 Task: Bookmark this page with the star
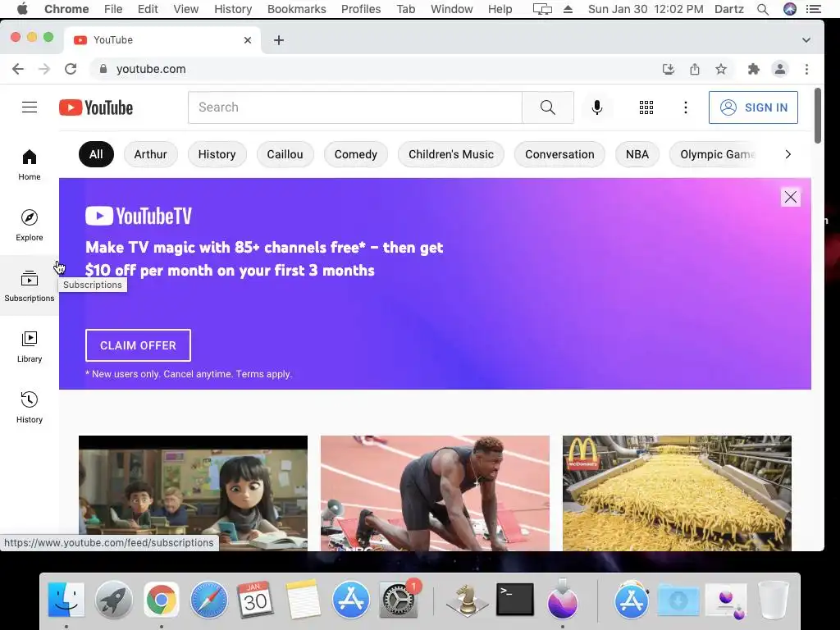coord(721,69)
